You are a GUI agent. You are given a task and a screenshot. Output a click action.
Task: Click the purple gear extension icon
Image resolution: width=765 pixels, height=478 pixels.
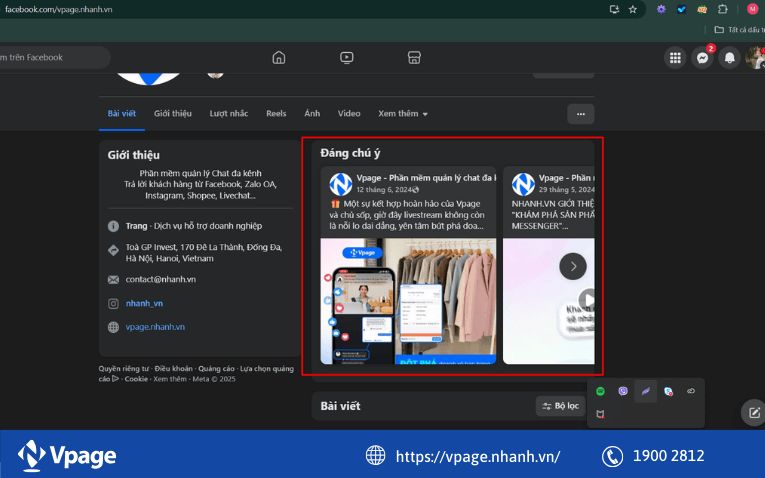pos(661,9)
